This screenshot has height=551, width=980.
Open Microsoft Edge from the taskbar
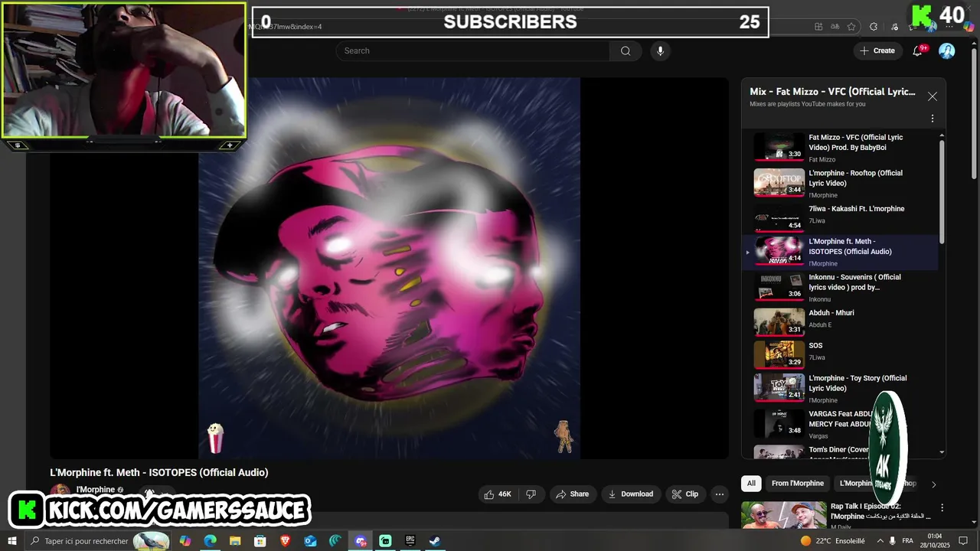point(210,541)
